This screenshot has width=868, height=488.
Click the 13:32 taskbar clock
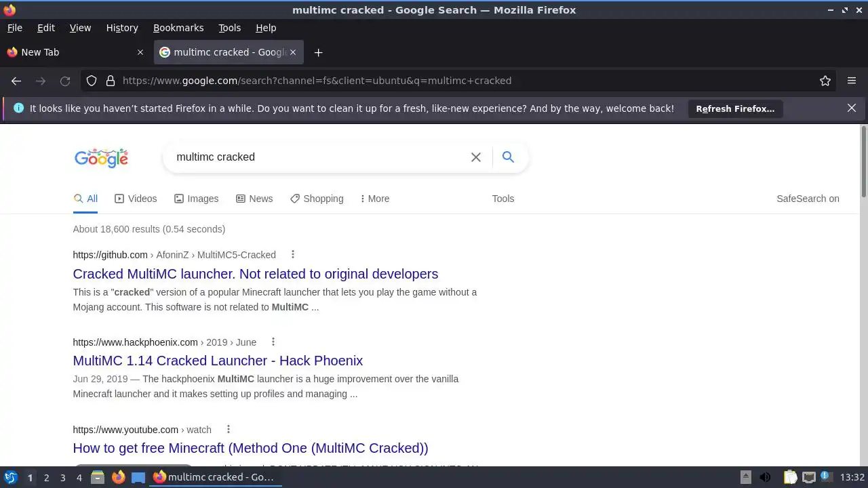coord(852,477)
